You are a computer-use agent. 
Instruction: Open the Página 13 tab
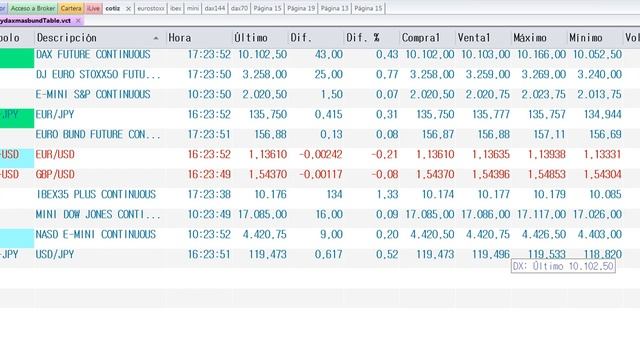(334, 8)
